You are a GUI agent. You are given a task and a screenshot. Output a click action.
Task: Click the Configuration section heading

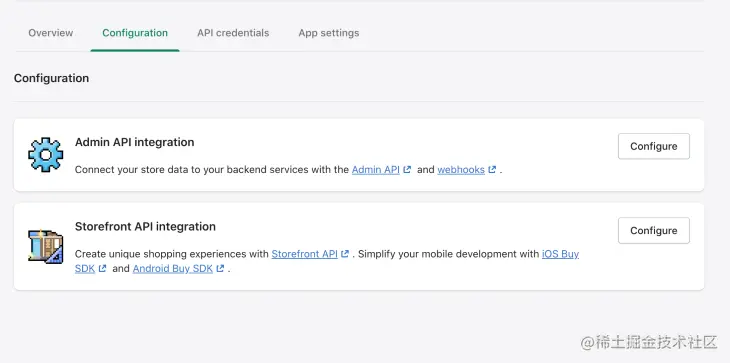click(x=51, y=78)
